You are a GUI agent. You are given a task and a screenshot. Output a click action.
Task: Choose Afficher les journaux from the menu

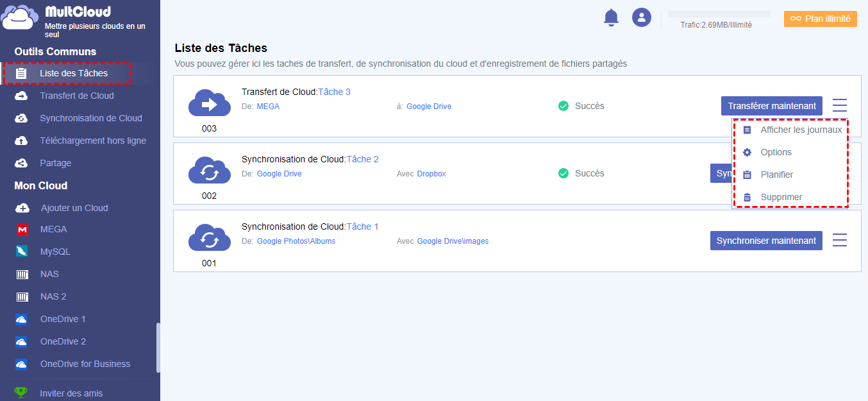coord(801,130)
